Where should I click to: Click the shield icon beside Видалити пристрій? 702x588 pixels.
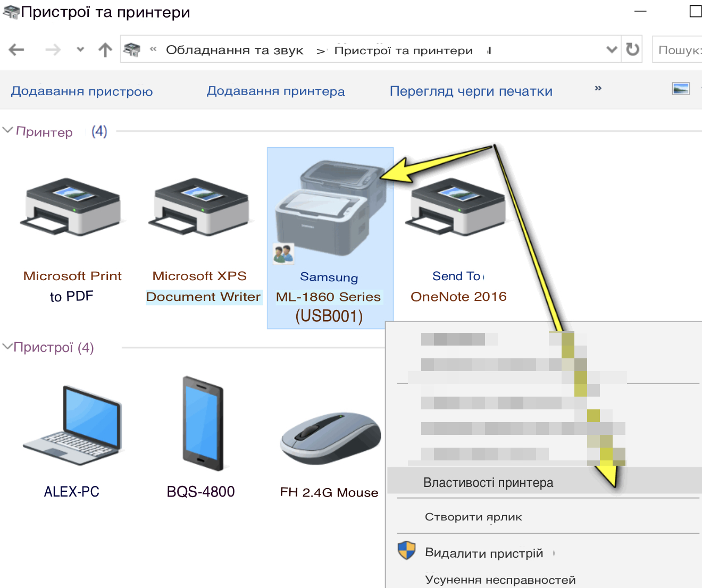tap(407, 550)
